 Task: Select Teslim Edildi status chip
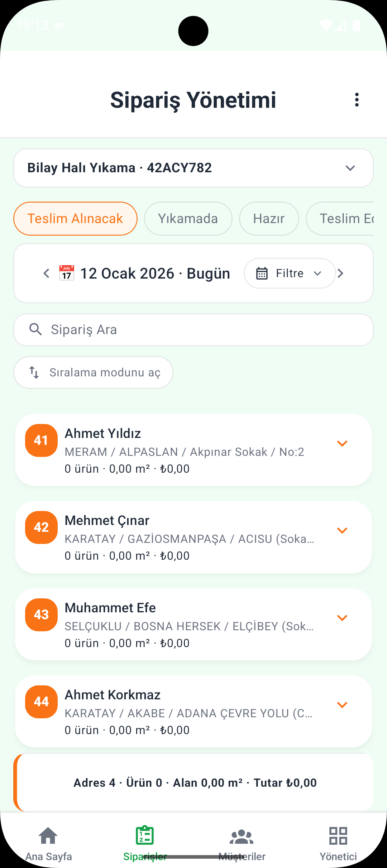[x=344, y=219]
